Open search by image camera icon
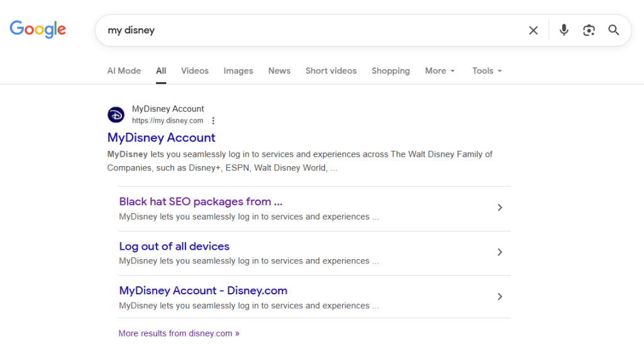Viewport: 644px width, 351px height. pos(589,30)
